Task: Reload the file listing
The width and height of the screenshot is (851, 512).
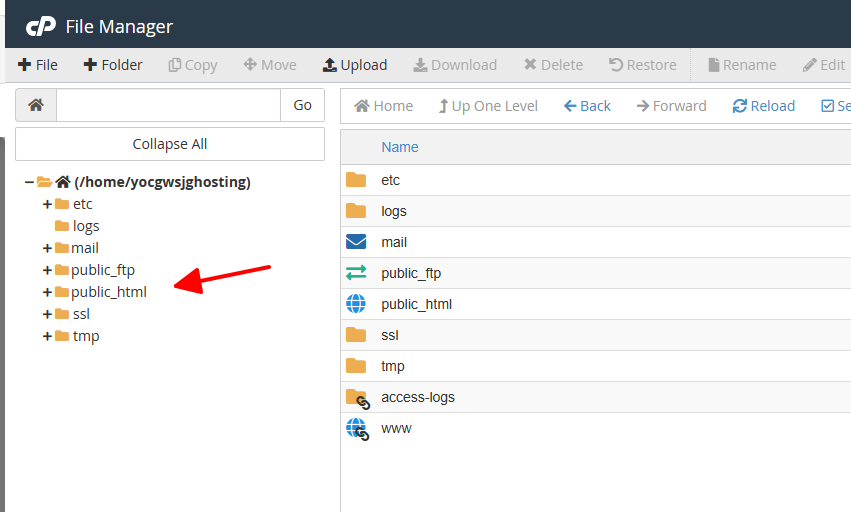Action: (x=763, y=106)
